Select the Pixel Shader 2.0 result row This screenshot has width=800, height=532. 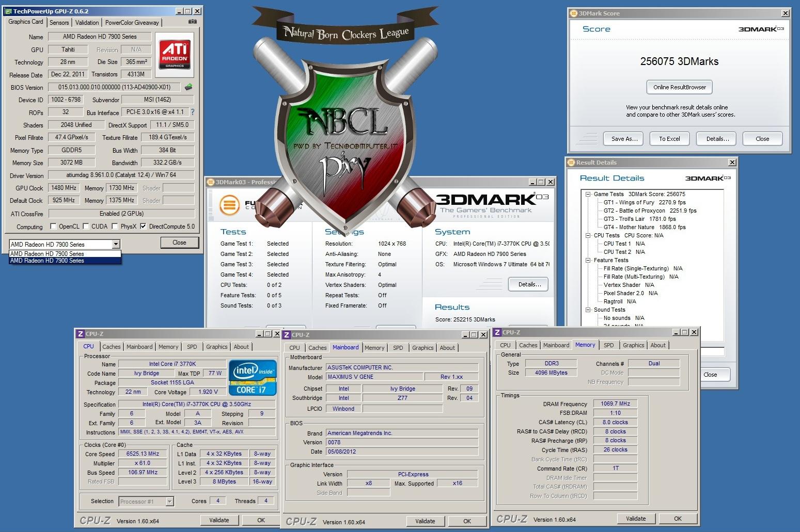point(631,293)
